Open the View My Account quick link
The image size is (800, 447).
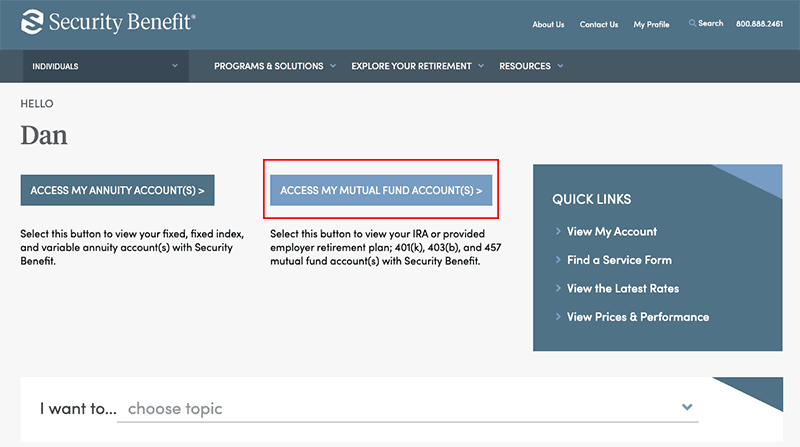click(x=612, y=232)
